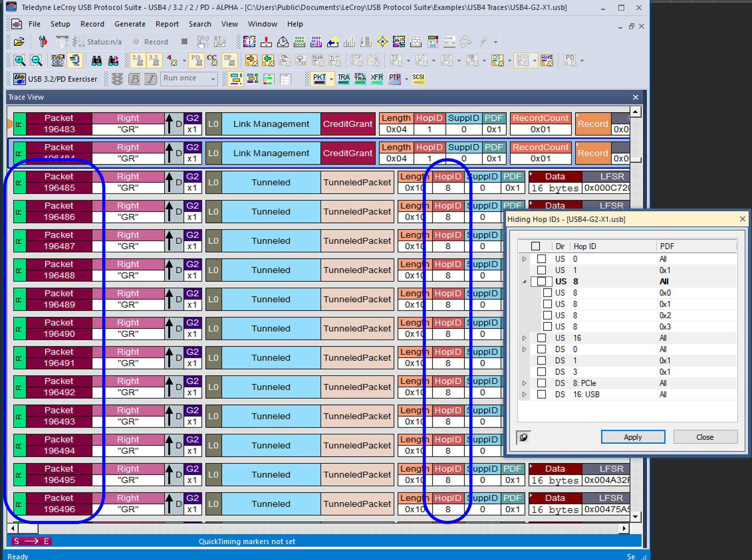752x560 pixels.
Task: Check the DS 3 Hop ID checkbox
Action: click(541, 372)
